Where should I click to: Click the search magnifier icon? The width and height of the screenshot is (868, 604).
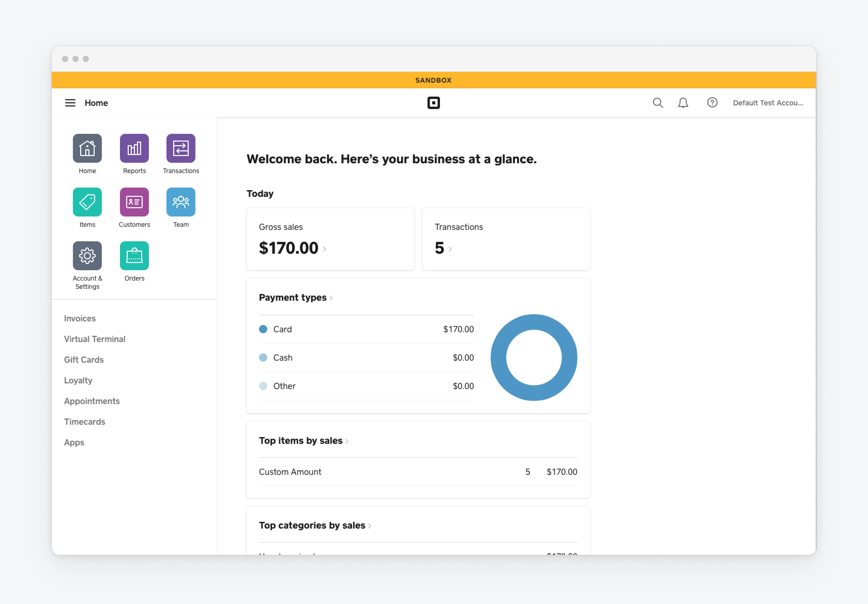pos(657,103)
